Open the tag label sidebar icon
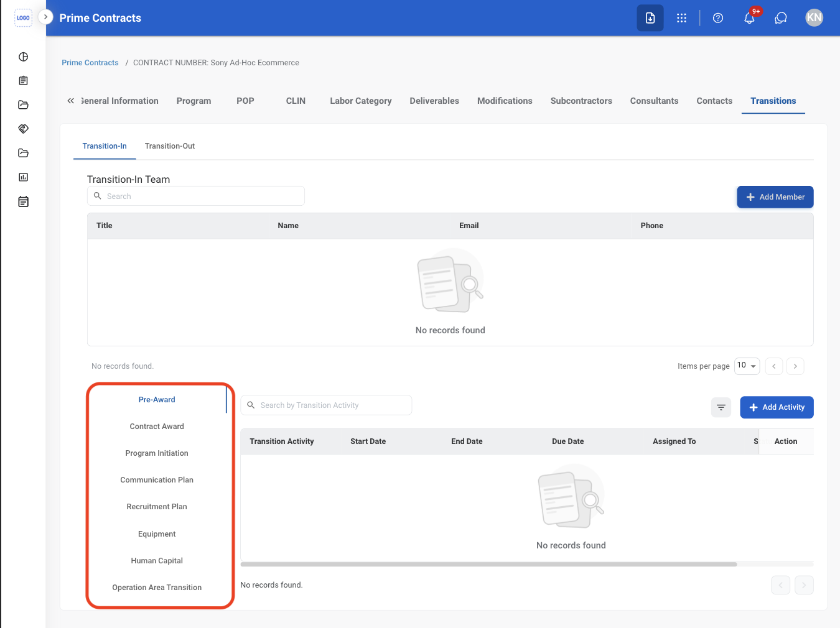The height and width of the screenshot is (628, 840). [24, 129]
